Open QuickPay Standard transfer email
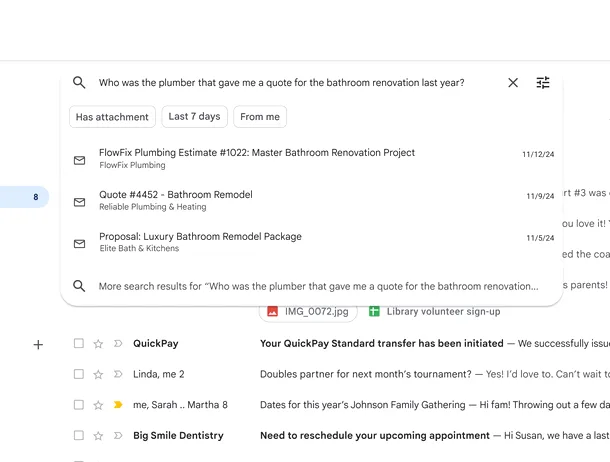 (382, 343)
